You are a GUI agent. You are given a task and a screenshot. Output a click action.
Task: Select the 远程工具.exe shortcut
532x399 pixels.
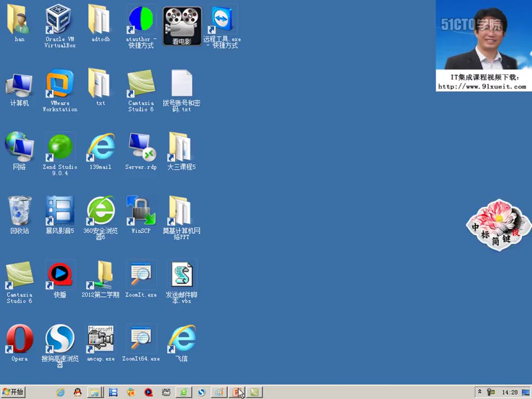point(222,27)
